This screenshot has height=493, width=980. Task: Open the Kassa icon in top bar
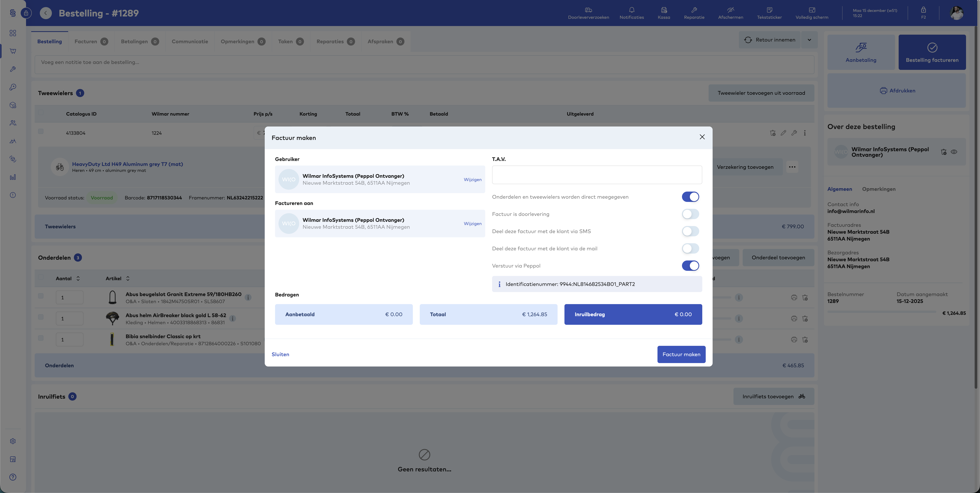663,10
